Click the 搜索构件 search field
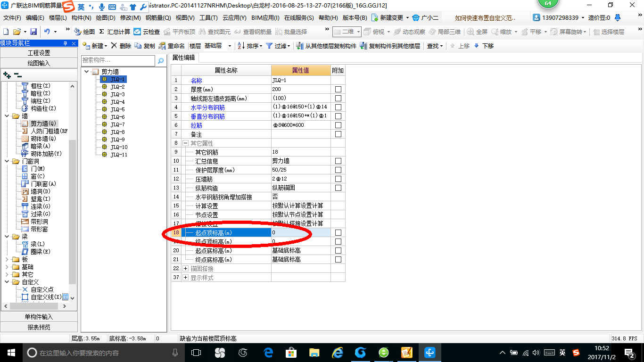This screenshot has width=644, height=362. (x=118, y=60)
